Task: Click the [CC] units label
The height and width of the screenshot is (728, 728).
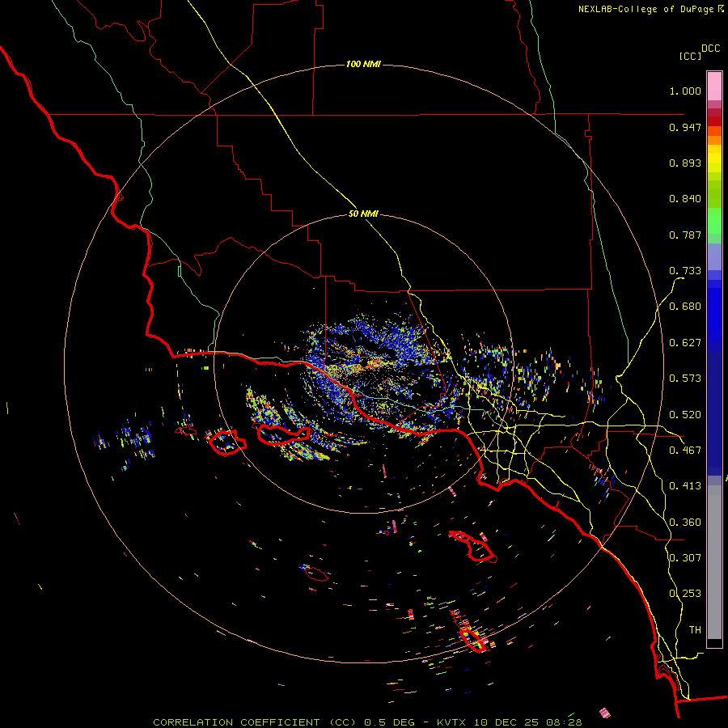Action: [x=690, y=56]
